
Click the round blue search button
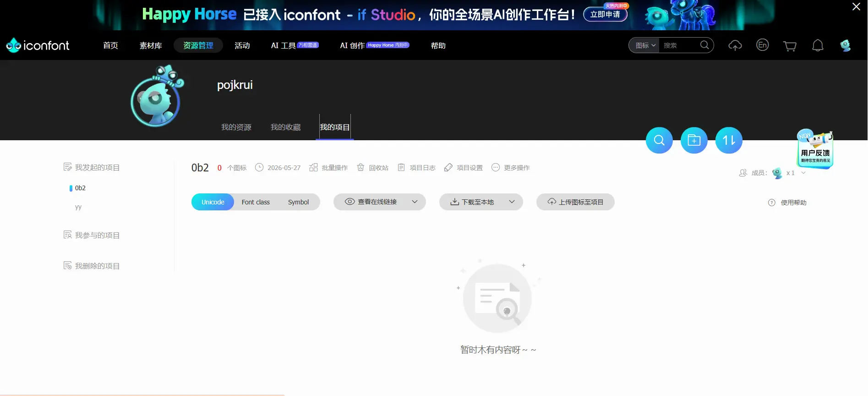pyautogui.click(x=659, y=140)
